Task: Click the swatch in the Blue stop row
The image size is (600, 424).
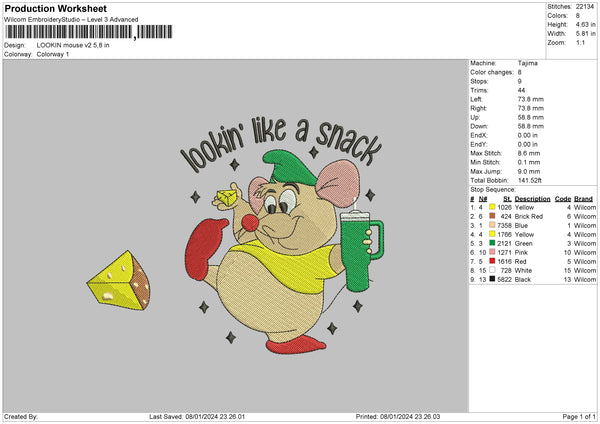Action: pos(492,225)
